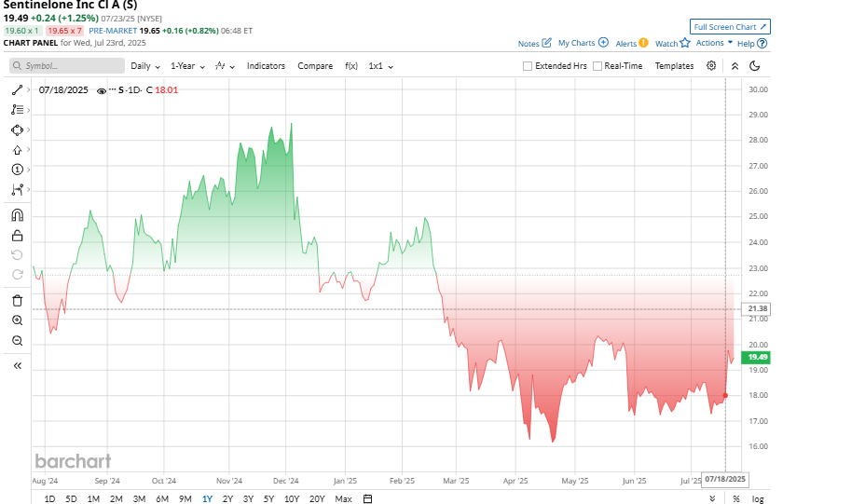Open the Help question mark icon
Viewport: 865px width, 504px height.
coord(762,43)
